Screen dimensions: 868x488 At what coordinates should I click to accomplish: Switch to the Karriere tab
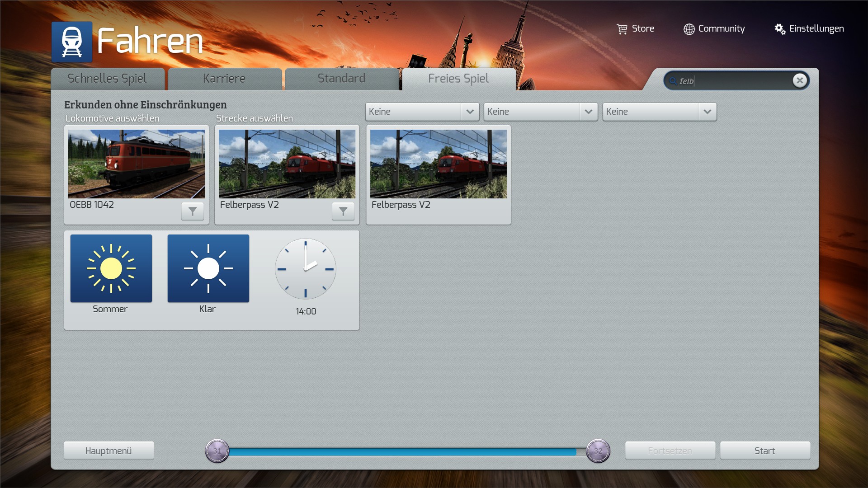pos(224,79)
